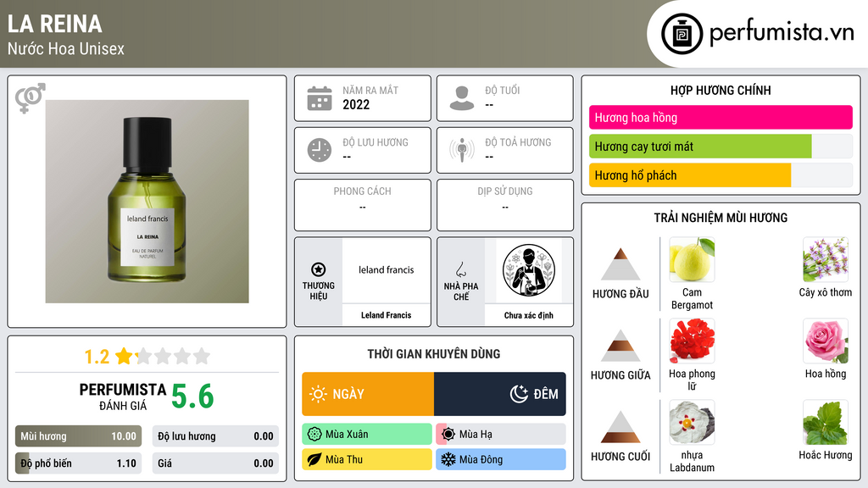This screenshot has height=488, width=868.
Task: Click the star rating row
Action: [147, 356]
